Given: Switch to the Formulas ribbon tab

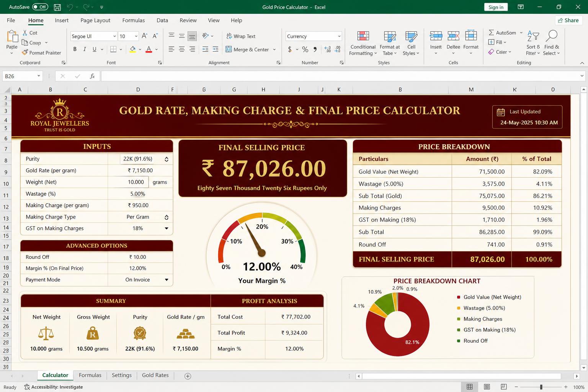Looking at the screenshot, I should [134, 20].
